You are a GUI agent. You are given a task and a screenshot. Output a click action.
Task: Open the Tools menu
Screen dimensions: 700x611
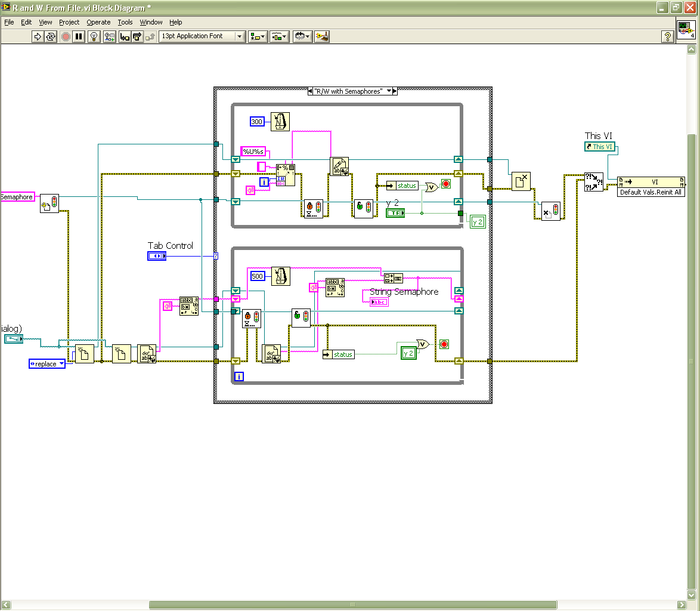125,22
